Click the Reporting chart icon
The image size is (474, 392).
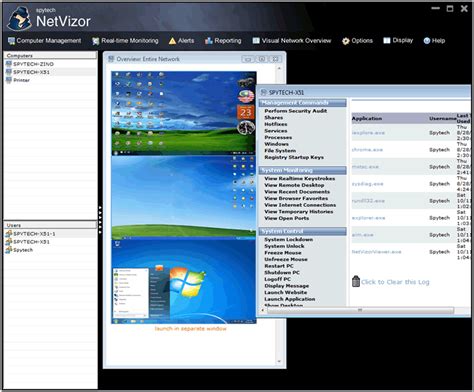[209, 41]
